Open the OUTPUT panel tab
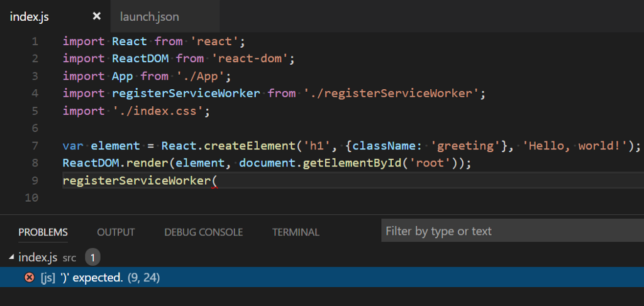Screen dimensions: 644x306 (x=116, y=232)
